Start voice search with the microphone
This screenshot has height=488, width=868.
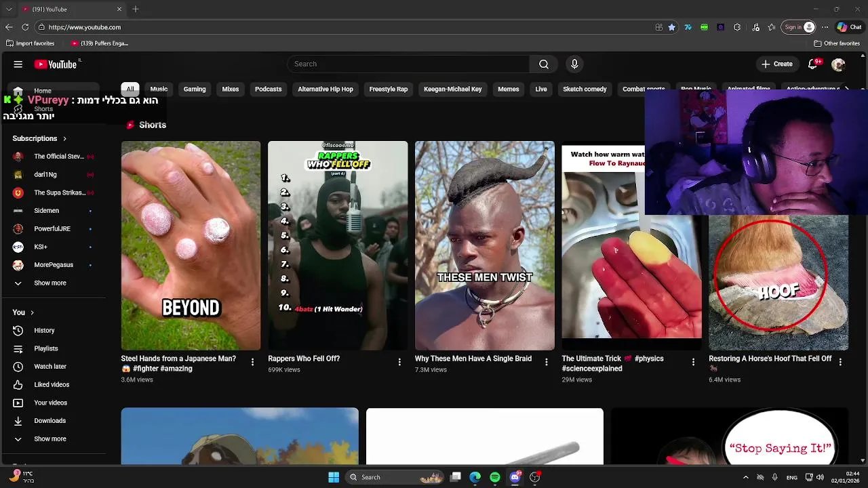(x=574, y=64)
